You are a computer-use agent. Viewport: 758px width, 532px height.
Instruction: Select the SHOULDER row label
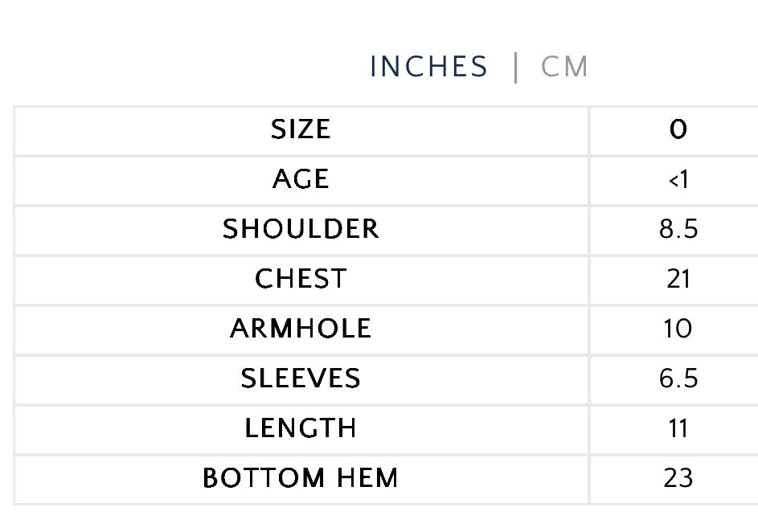point(301,229)
